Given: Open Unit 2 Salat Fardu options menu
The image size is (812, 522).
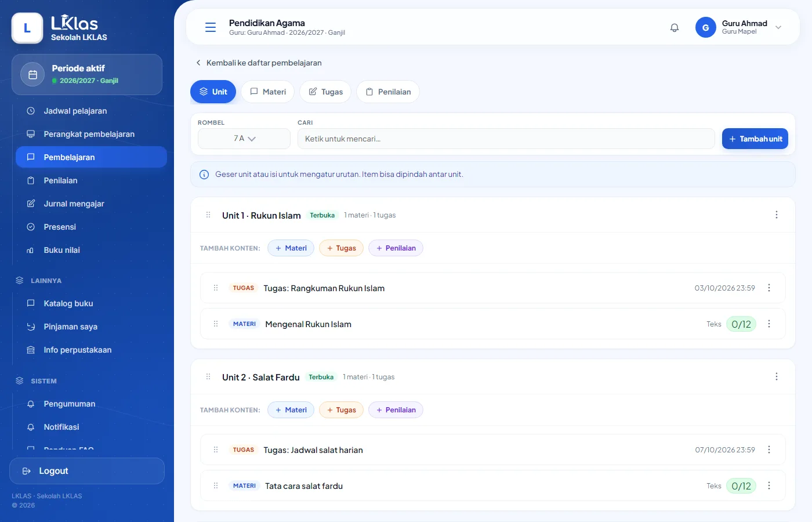Looking at the screenshot, I should [x=777, y=376].
